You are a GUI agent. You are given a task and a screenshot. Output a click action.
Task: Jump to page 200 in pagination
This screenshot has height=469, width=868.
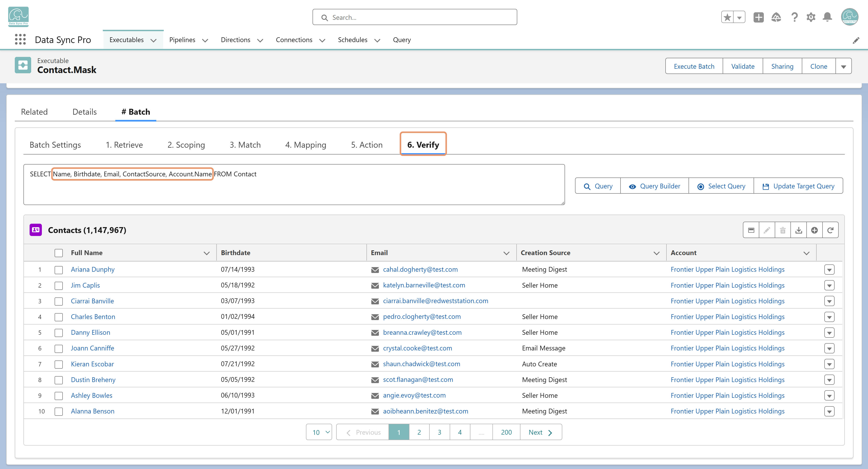click(x=506, y=432)
